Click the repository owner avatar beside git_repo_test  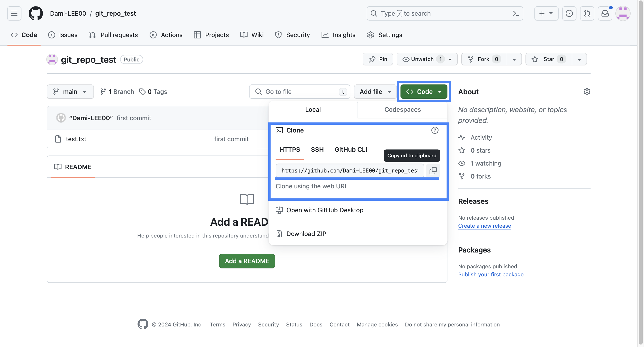52,59
